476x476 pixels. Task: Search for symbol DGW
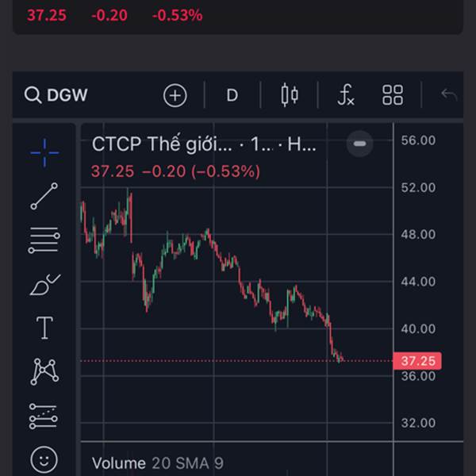click(x=57, y=96)
